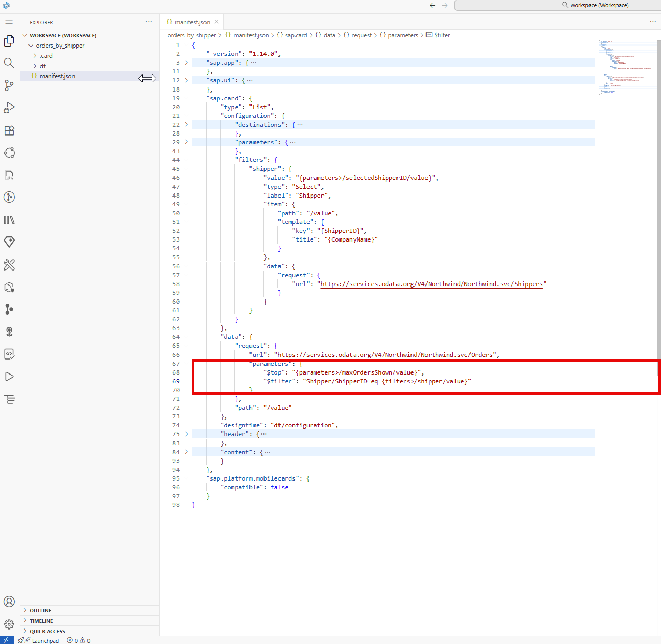
Task: Click the editor vertical scrollbar
Action: [x=658, y=207]
